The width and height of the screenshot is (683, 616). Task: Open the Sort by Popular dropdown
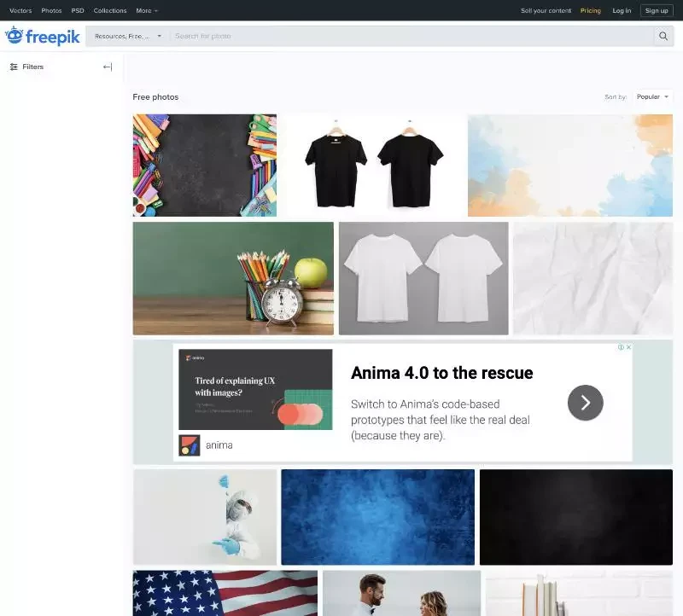click(x=652, y=96)
